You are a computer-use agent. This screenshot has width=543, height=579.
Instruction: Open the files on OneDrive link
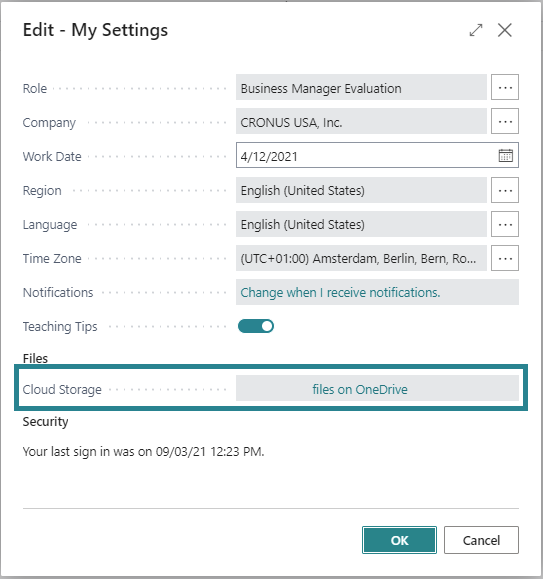coord(360,389)
